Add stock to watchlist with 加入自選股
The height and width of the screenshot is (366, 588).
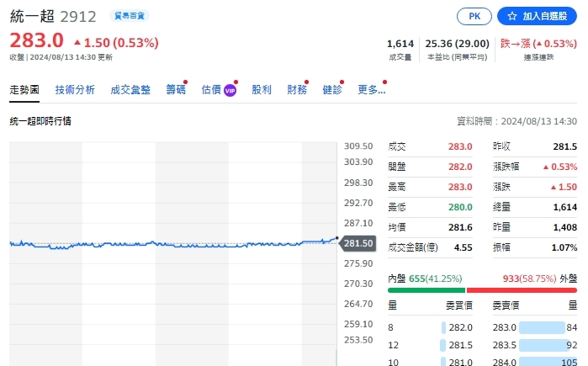(x=537, y=16)
